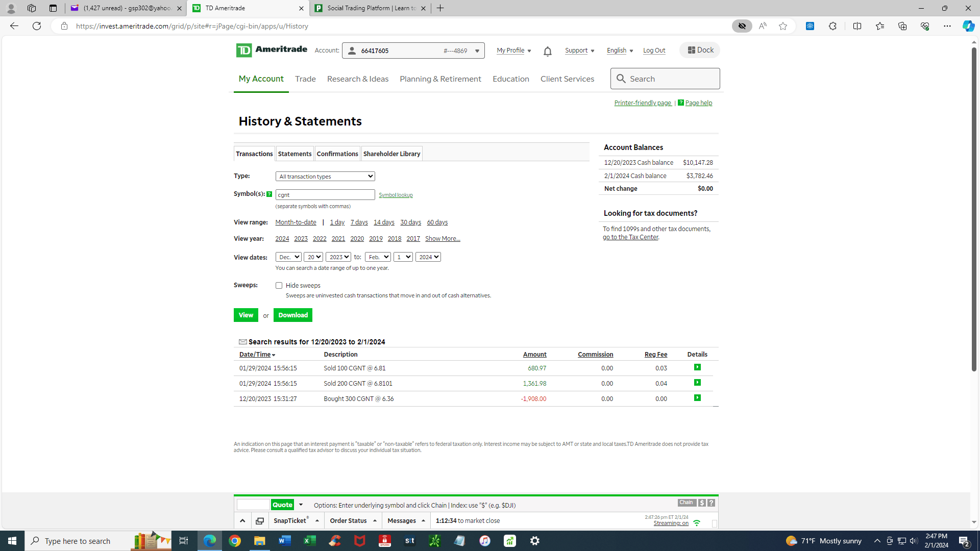980x551 pixels.
Task: Expand the account selector dropdown
Action: [x=477, y=51]
